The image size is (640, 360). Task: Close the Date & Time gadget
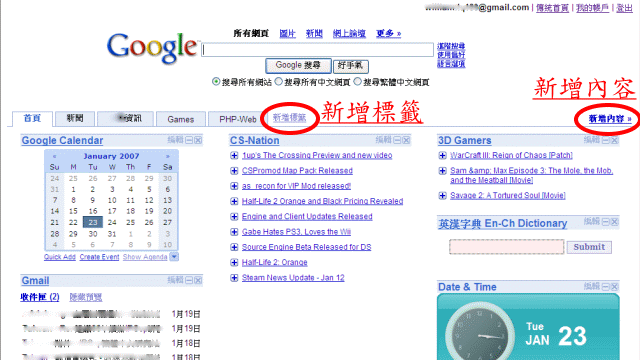click(615, 287)
